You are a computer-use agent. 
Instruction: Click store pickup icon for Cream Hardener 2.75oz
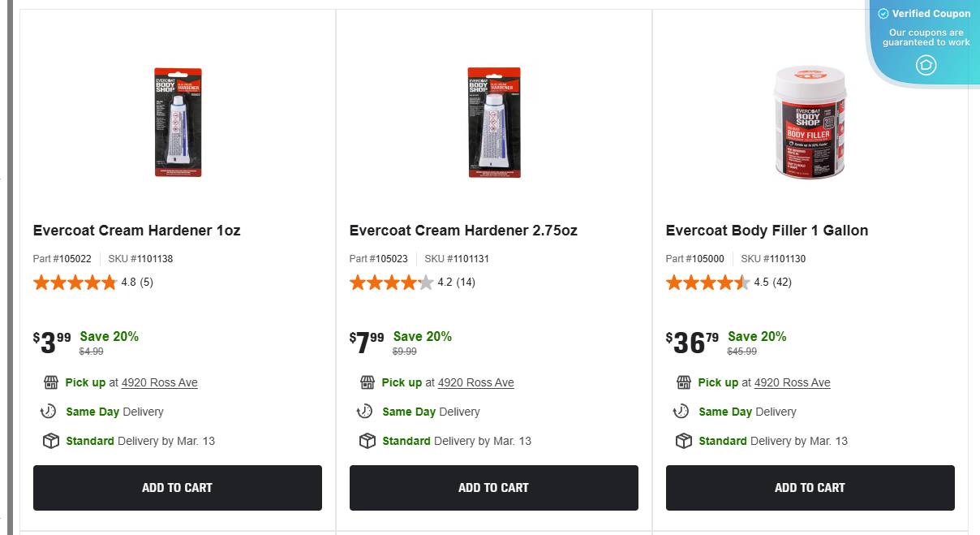[367, 382]
